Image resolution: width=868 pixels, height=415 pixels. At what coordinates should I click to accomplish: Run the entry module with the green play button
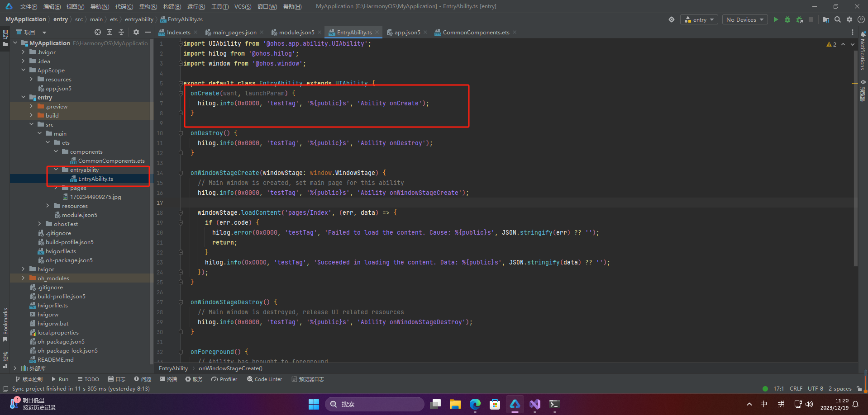(x=776, y=19)
